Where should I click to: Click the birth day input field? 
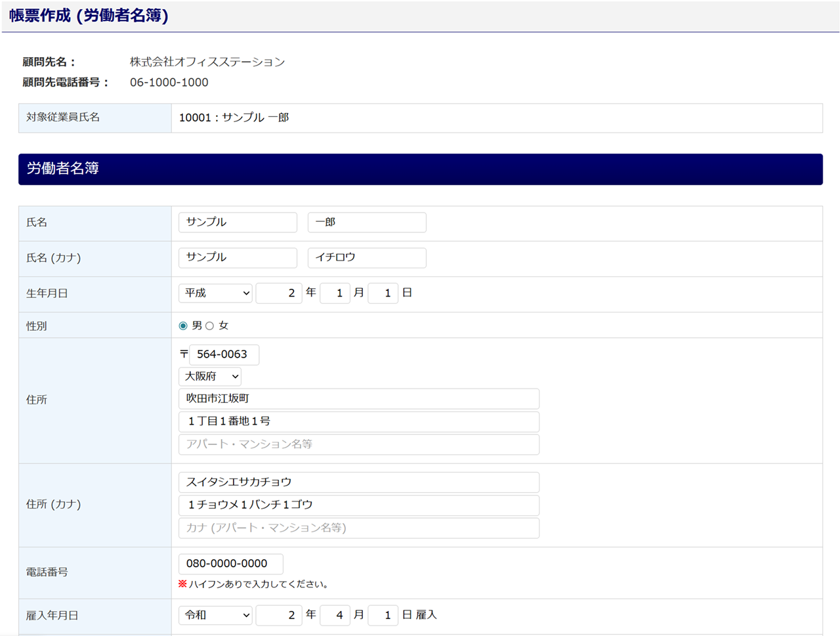pyautogui.click(x=383, y=293)
